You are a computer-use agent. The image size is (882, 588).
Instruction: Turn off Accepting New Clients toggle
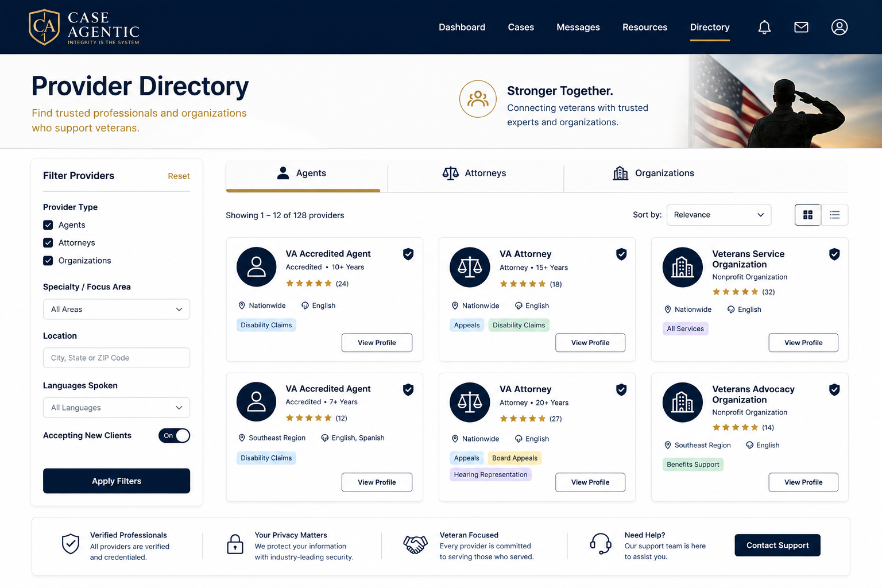(x=174, y=436)
